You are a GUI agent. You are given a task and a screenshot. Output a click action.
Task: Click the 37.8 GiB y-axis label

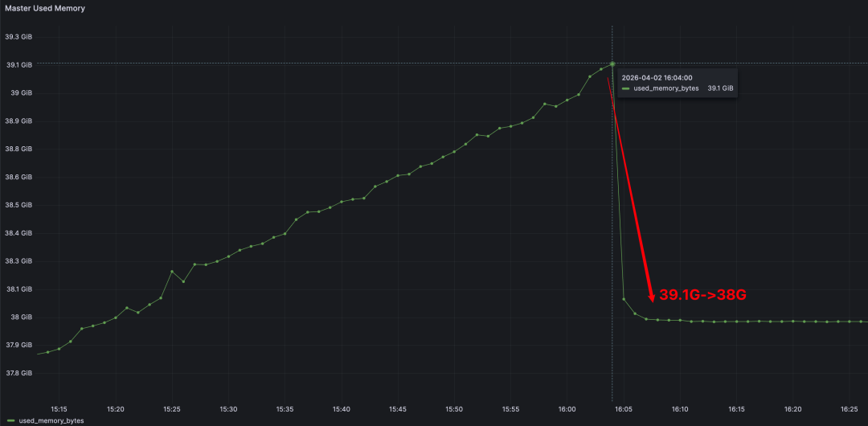(18, 373)
